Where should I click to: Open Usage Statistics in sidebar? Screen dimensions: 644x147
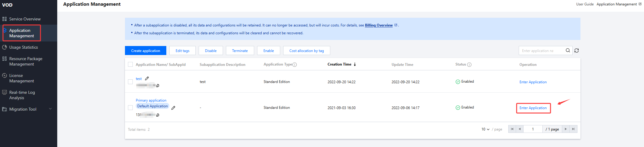coord(23,47)
